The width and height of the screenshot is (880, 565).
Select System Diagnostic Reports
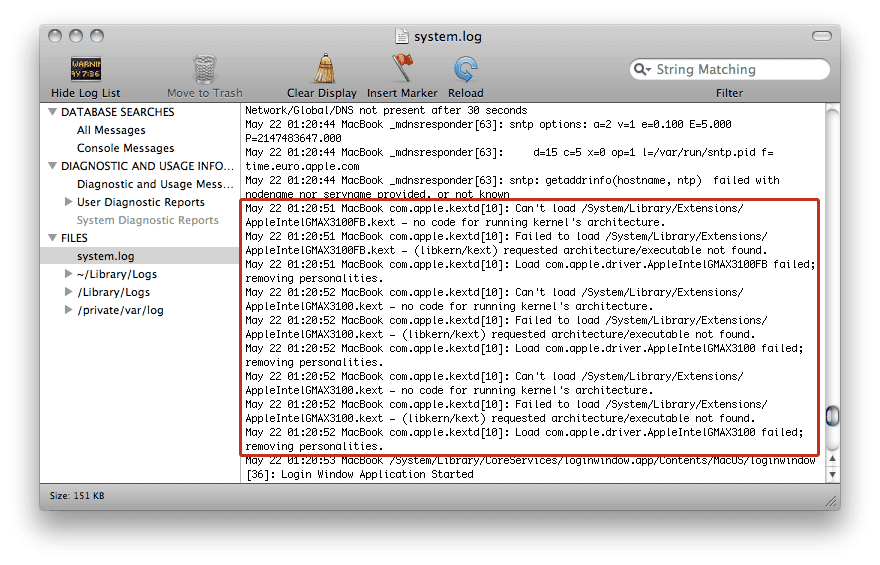pos(148,220)
